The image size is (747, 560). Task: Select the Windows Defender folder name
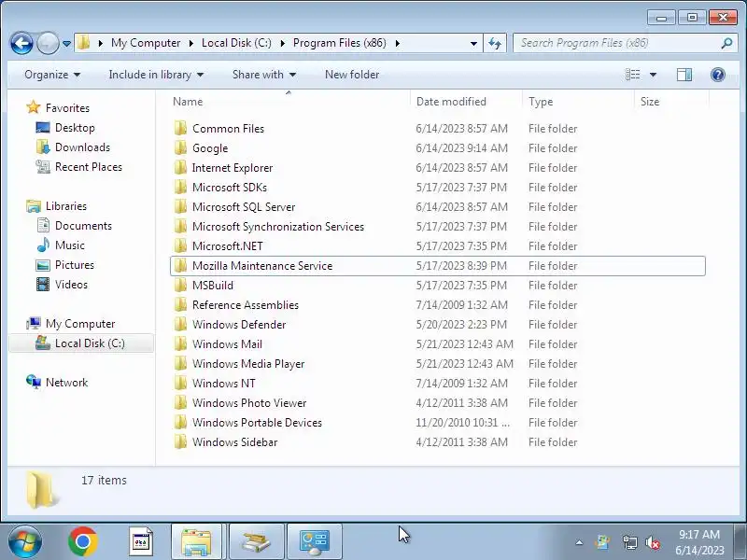[x=239, y=324]
